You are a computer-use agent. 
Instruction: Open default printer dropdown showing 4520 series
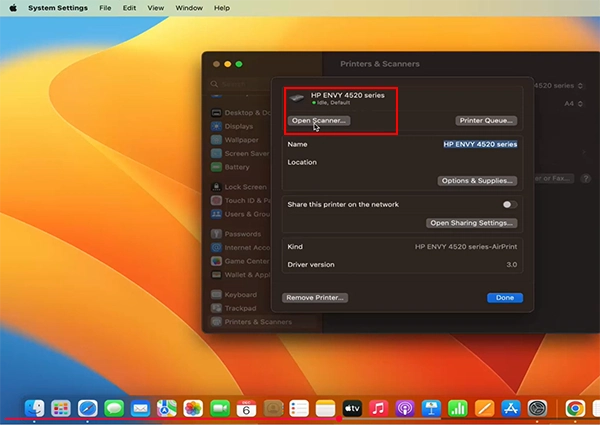pos(559,86)
